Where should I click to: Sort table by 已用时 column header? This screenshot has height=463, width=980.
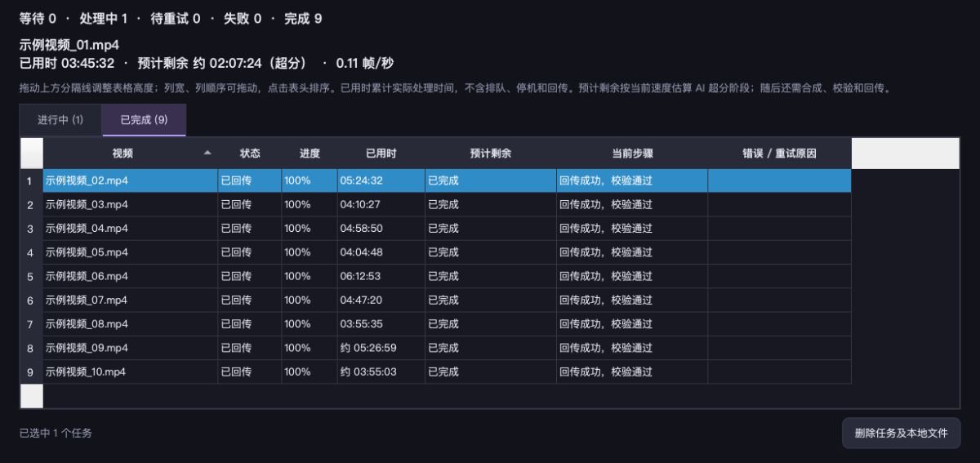381,153
